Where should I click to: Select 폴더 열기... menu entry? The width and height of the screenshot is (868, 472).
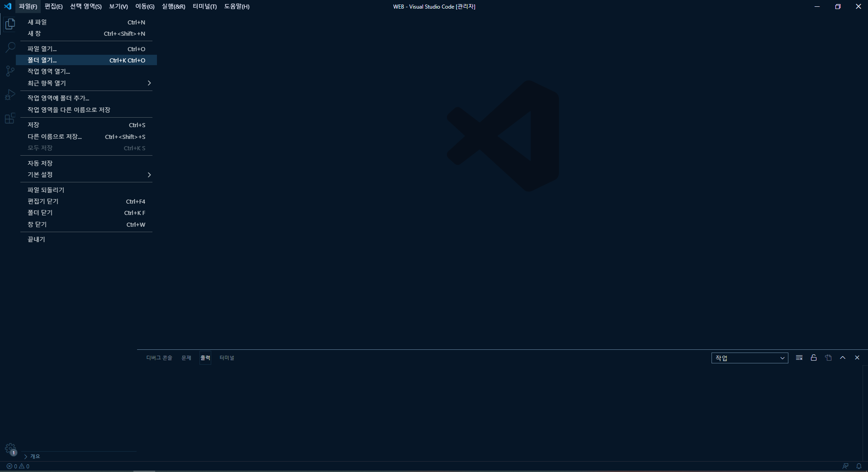pyautogui.click(x=86, y=60)
